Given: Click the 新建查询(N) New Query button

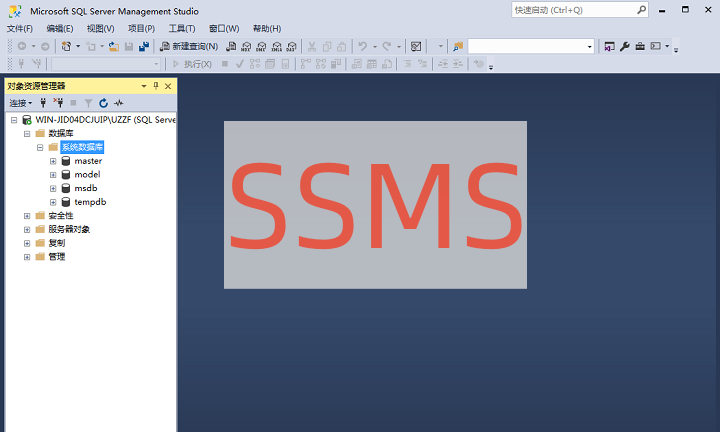Looking at the screenshot, I should click(x=189, y=46).
